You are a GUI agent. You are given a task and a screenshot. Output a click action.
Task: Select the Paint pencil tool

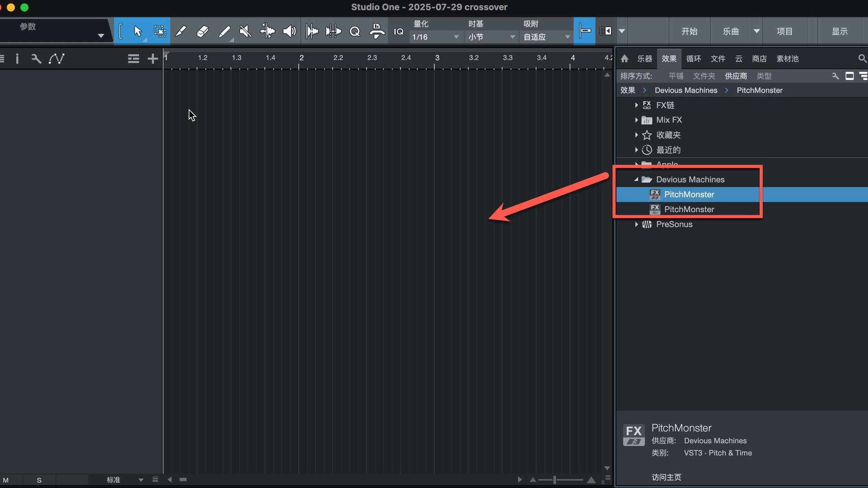(x=224, y=31)
